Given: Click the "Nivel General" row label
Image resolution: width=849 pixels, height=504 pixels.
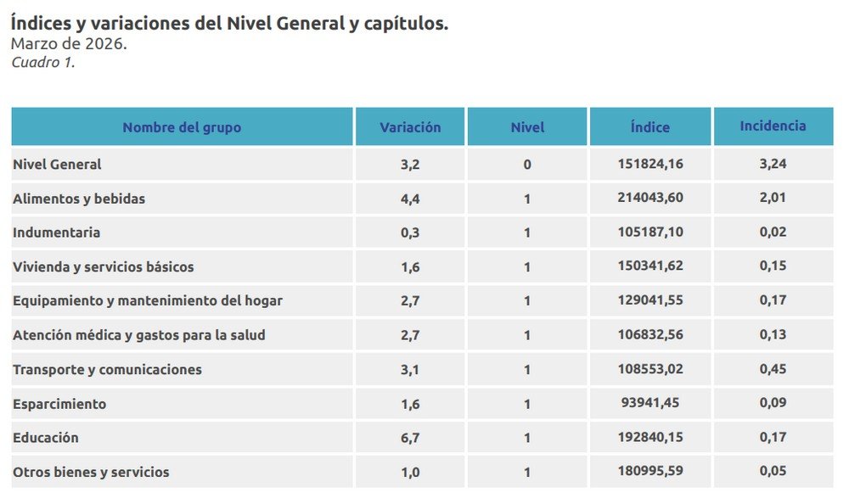Looking at the screenshot, I should 57,165.
